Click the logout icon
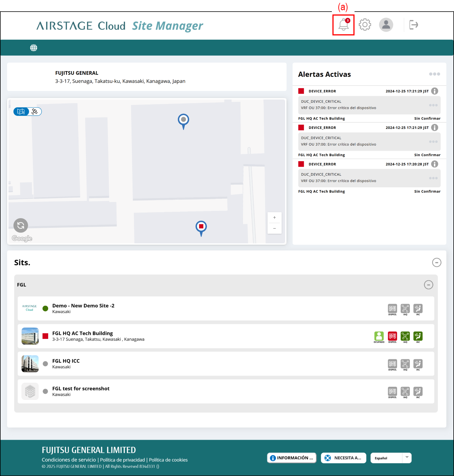Viewport: 454px width, 476px height. click(413, 25)
